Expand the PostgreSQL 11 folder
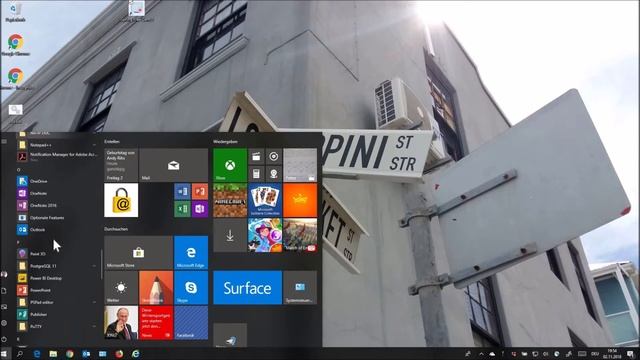 coord(57,266)
